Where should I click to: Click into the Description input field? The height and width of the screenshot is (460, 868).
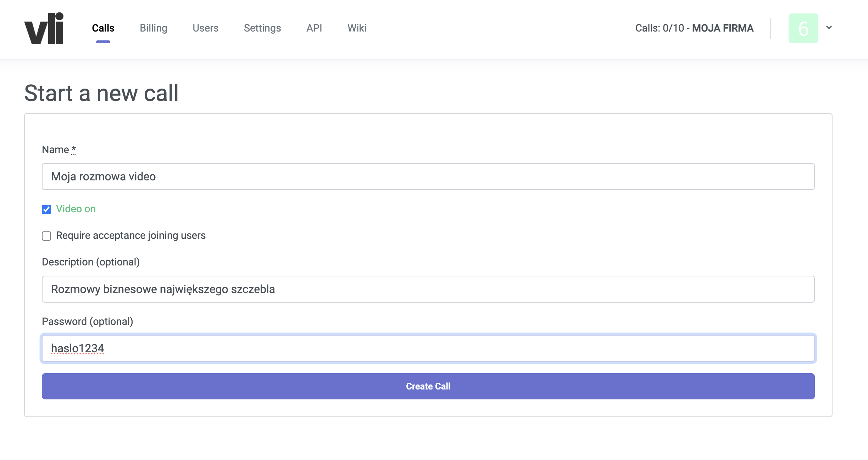428,289
